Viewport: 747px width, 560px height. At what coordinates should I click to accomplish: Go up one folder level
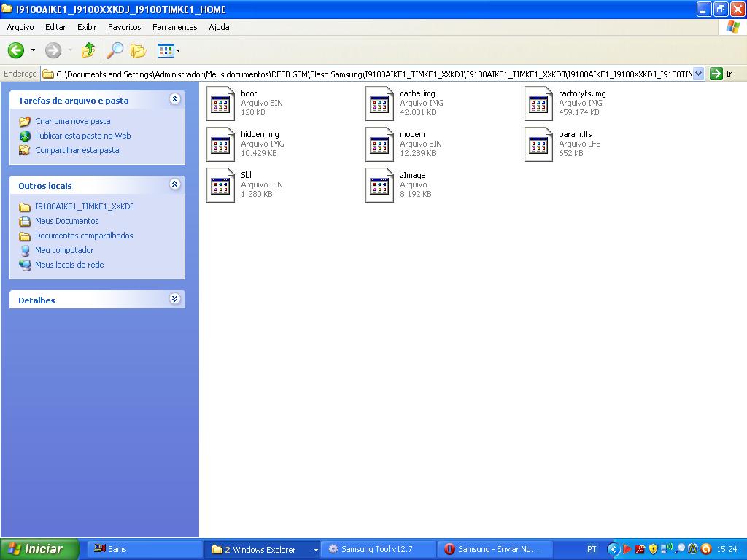click(x=88, y=50)
